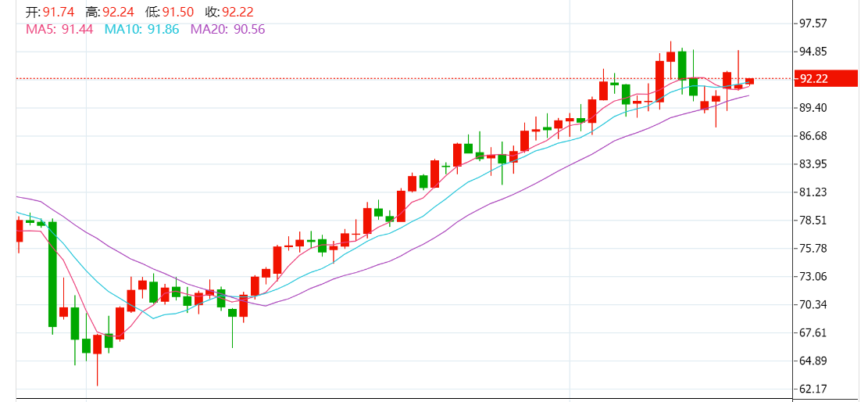The width and height of the screenshot is (868, 402).
Task: Click the 89.40 price axis label
Action: pyautogui.click(x=812, y=108)
